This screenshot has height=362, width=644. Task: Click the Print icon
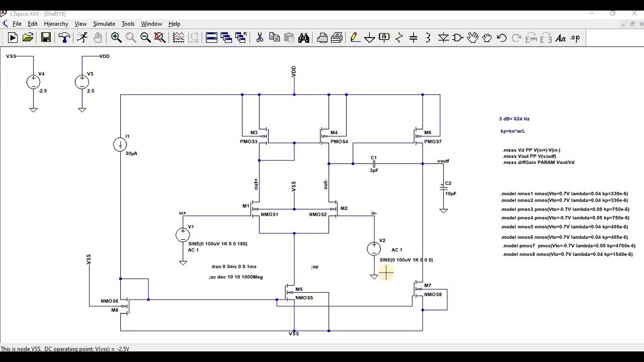[323, 38]
